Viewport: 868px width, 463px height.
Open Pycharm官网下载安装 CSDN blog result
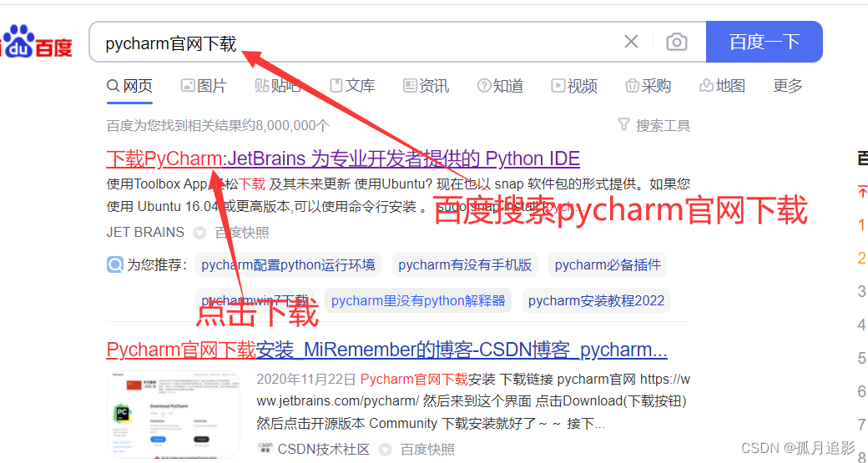387,350
